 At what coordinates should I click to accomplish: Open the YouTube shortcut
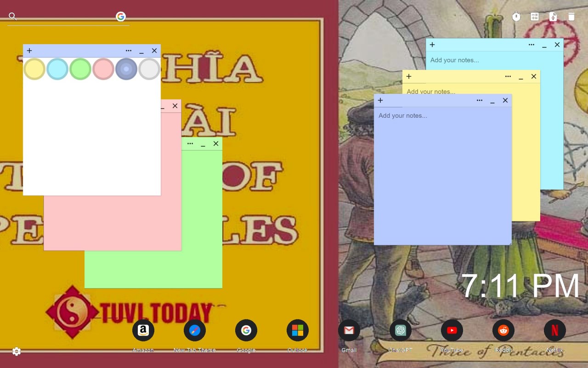(x=452, y=330)
